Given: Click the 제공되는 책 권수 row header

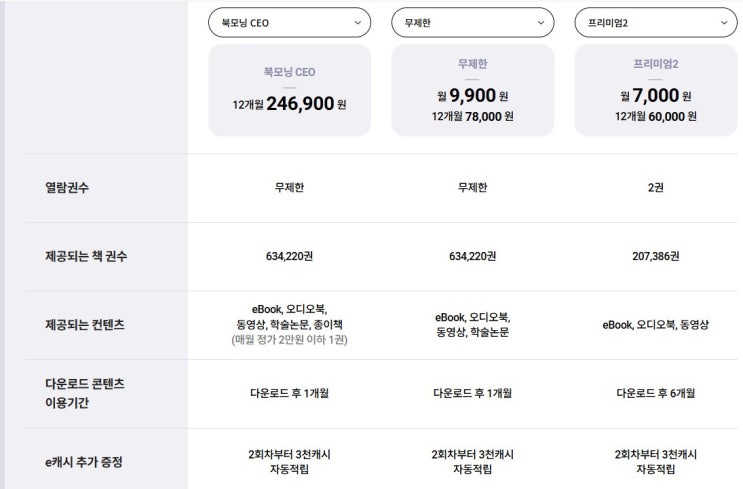Looking at the screenshot, I should click(x=86, y=256).
